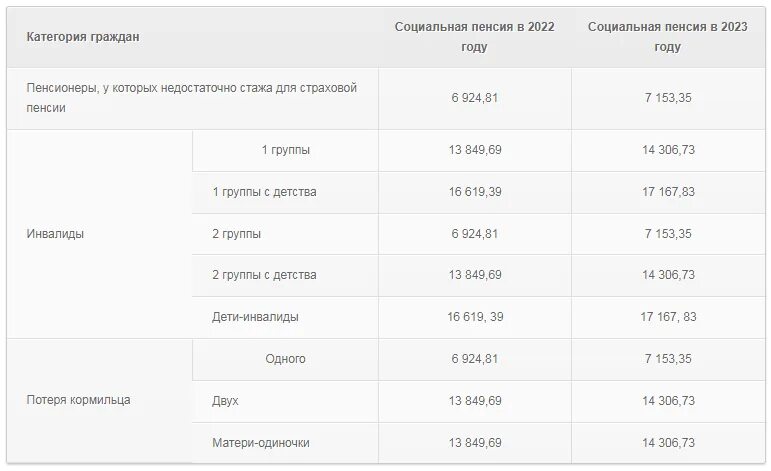Click the 'Инвалиды' category cell
Screen dimensions: 771x471
pyautogui.click(x=55, y=234)
